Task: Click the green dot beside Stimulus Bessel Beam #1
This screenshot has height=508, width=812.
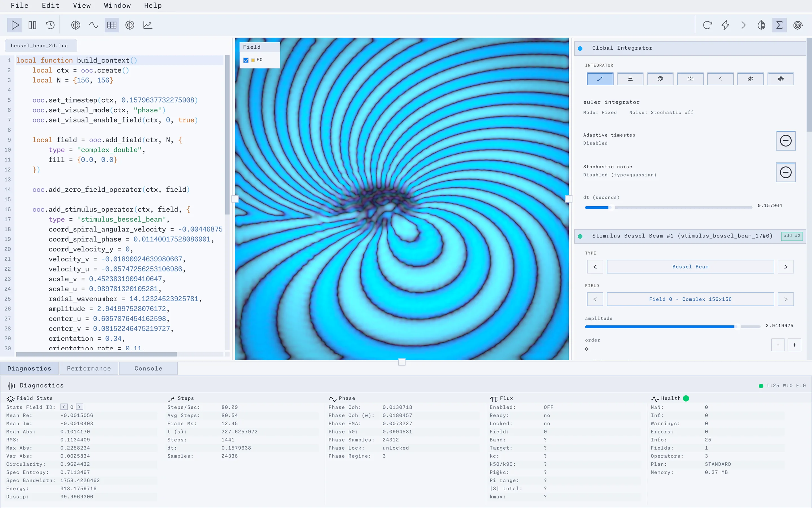Action: 580,236
